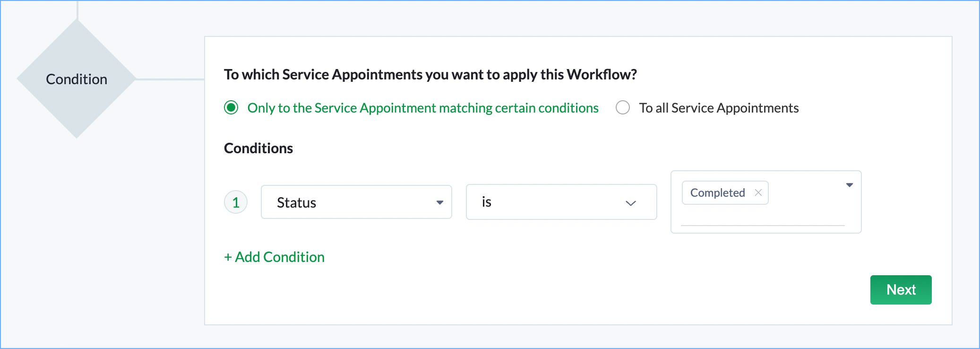This screenshot has width=980, height=349.
Task: Click the 'To all Service Appointments' label text
Action: (719, 108)
